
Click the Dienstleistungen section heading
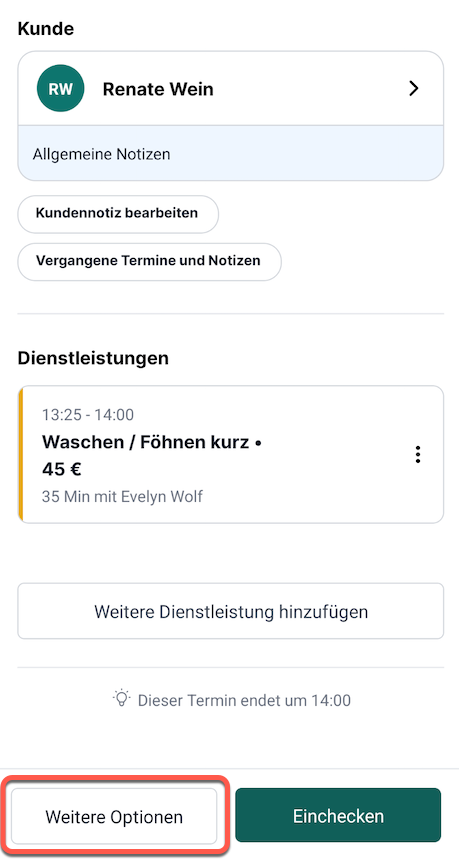[x=93, y=358]
